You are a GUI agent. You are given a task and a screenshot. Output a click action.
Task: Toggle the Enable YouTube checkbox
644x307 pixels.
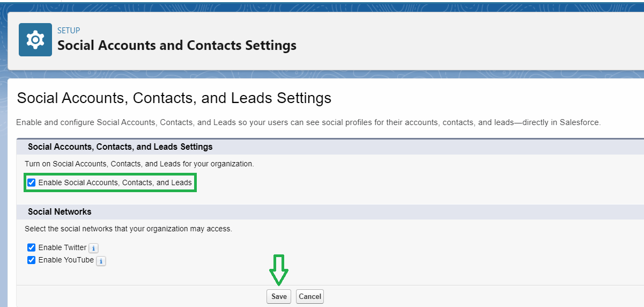(31, 260)
